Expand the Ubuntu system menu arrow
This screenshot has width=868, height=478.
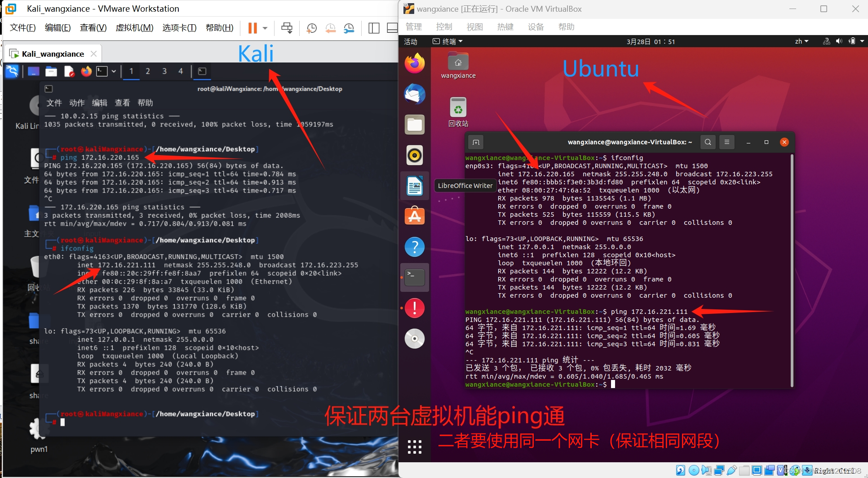862,41
